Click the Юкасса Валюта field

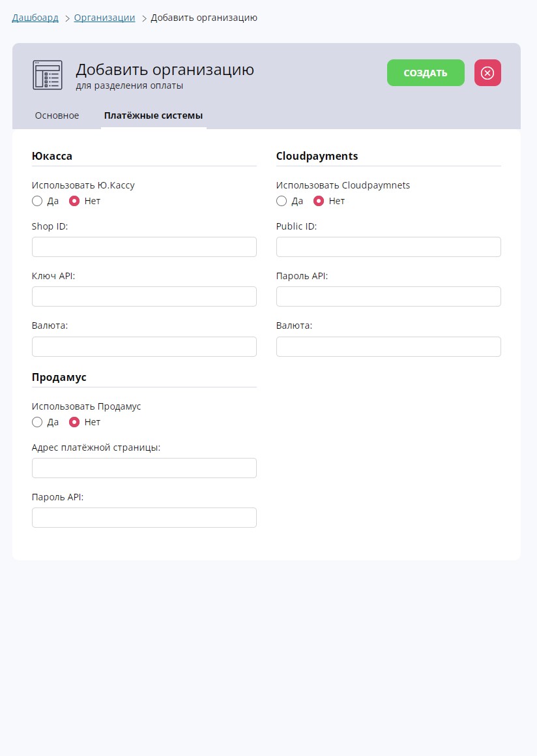click(144, 346)
